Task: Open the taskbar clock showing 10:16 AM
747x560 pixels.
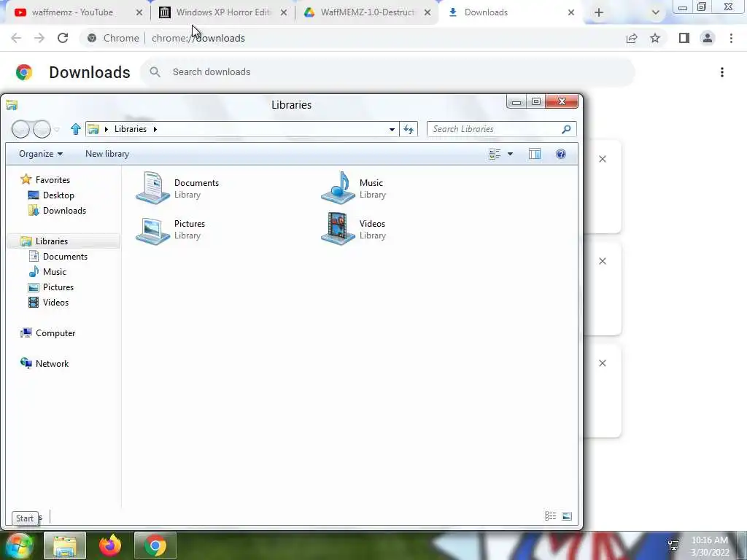Action: (709, 546)
